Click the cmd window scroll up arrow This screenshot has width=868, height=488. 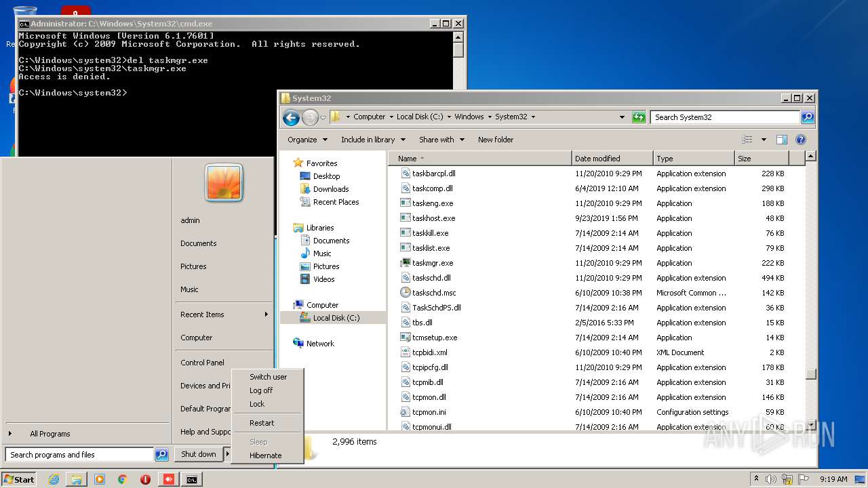point(458,37)
